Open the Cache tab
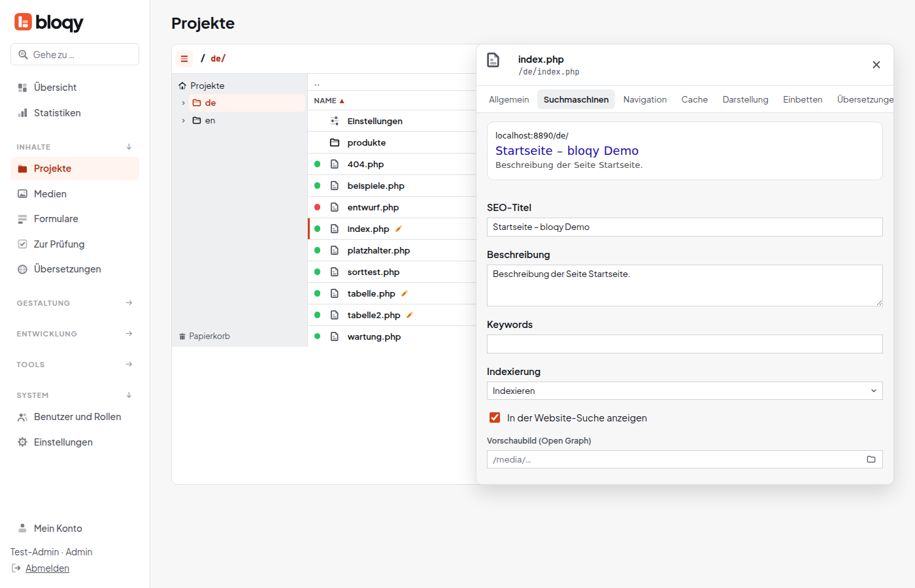Viewport: 915px width, 588px height. coord(695,99)
